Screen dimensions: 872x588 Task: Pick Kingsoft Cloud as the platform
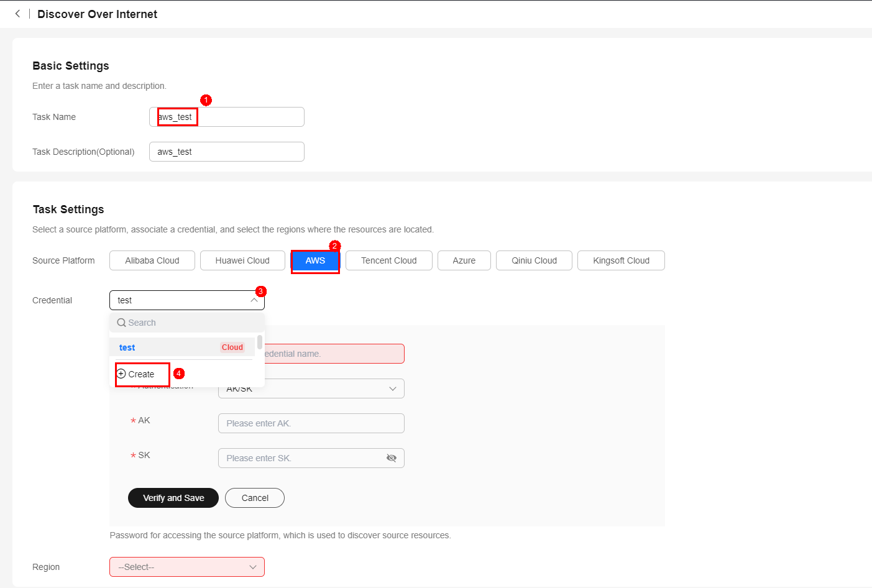620,260
